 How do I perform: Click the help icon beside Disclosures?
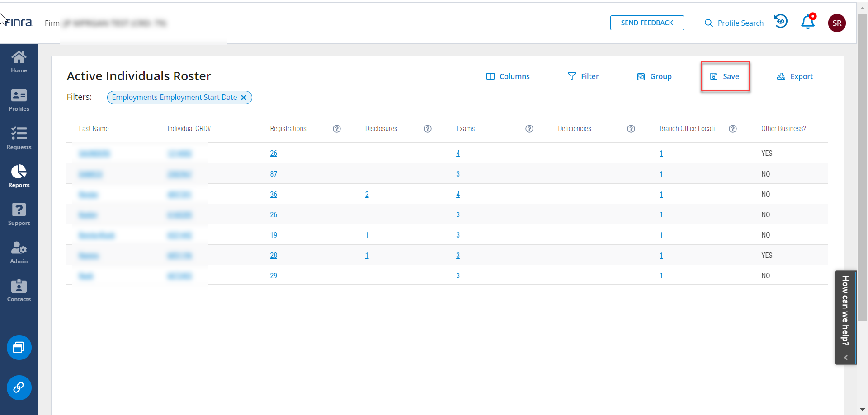pyautogui.click(x=428, y=129)
